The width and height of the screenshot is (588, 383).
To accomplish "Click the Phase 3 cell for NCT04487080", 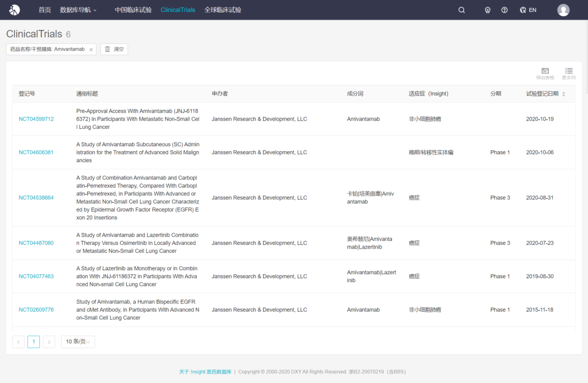I will point(500,243).
